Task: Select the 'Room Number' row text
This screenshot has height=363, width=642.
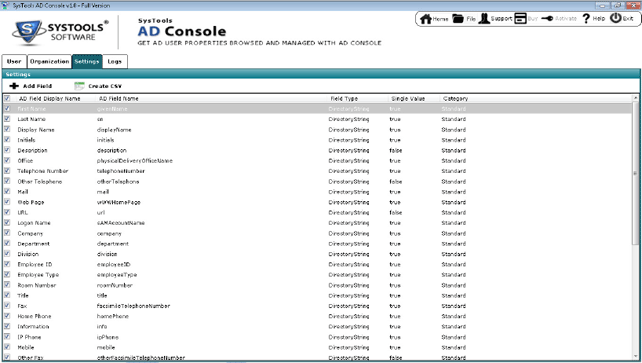Action: click(37, 285)
